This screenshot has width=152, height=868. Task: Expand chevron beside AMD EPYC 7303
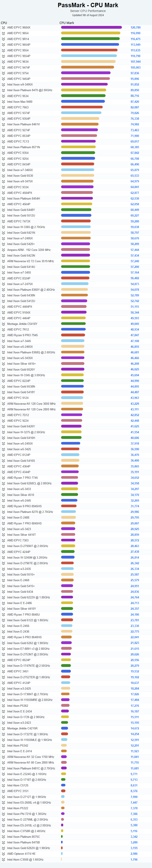pyautogui.click(x=3, y=541)
